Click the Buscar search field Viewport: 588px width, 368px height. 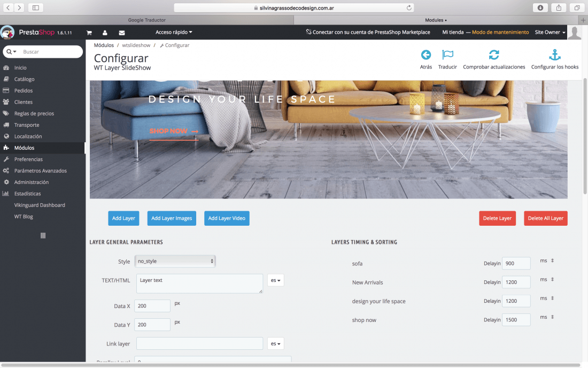[x=51, y=52]
